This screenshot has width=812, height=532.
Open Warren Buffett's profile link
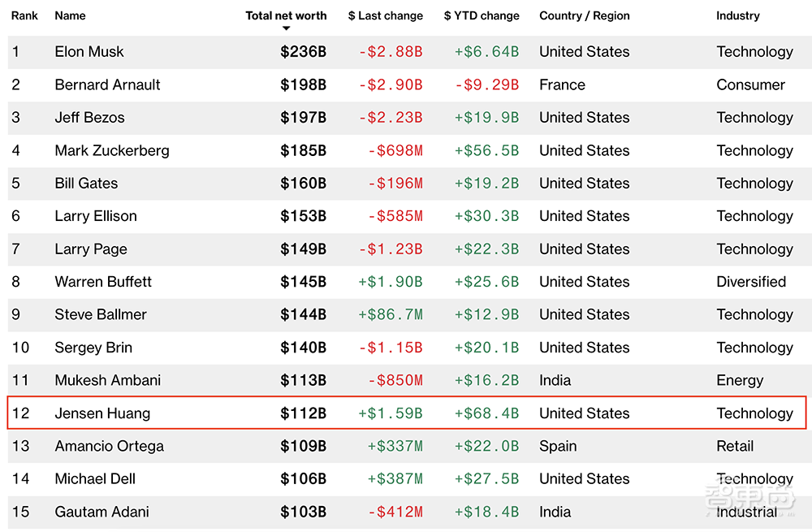coord(103,282)
